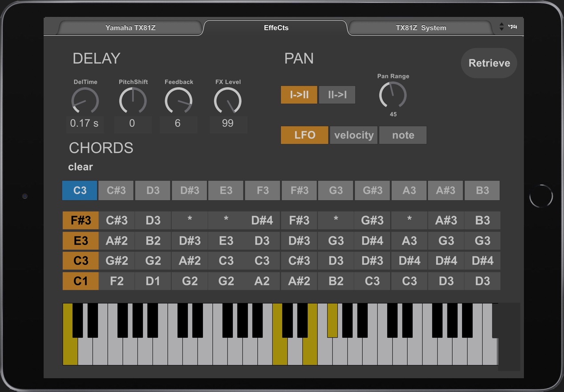Click the up/down stepper arrows in the tab bar
Image resolution: width=564 pixels, height=392 pixels.
pos(502,27)
